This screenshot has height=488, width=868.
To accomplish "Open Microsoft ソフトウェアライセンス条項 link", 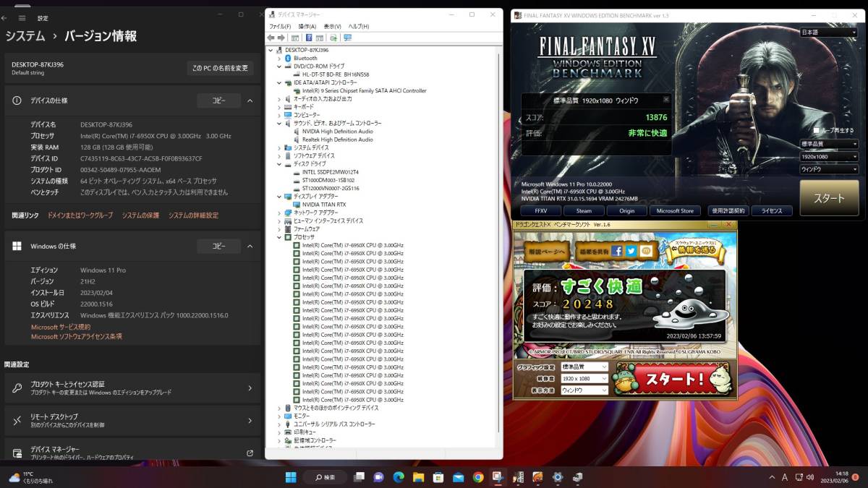I will [76, 336].
